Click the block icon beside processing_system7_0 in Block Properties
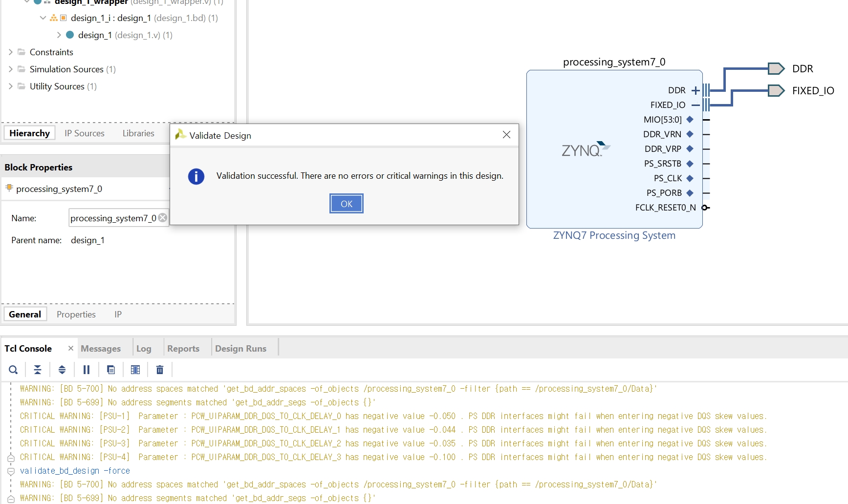848x504 pixels. tap(9, 188)
